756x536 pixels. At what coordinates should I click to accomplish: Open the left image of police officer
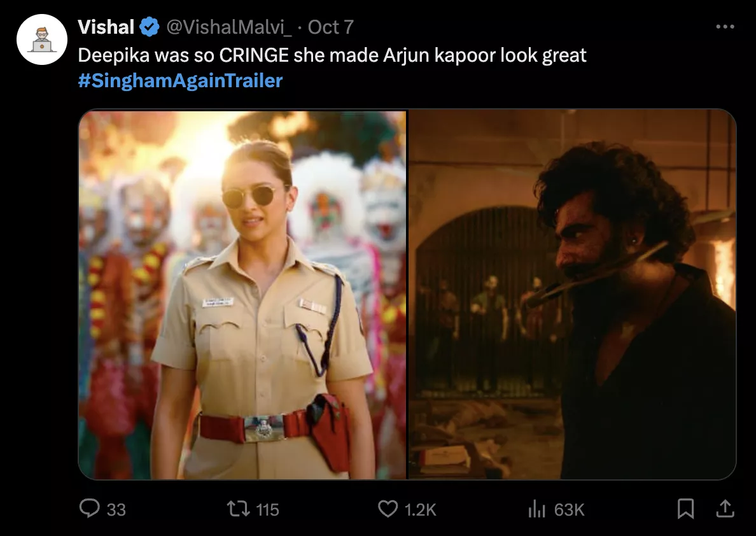pyautogui.click(x=242, y=294)
